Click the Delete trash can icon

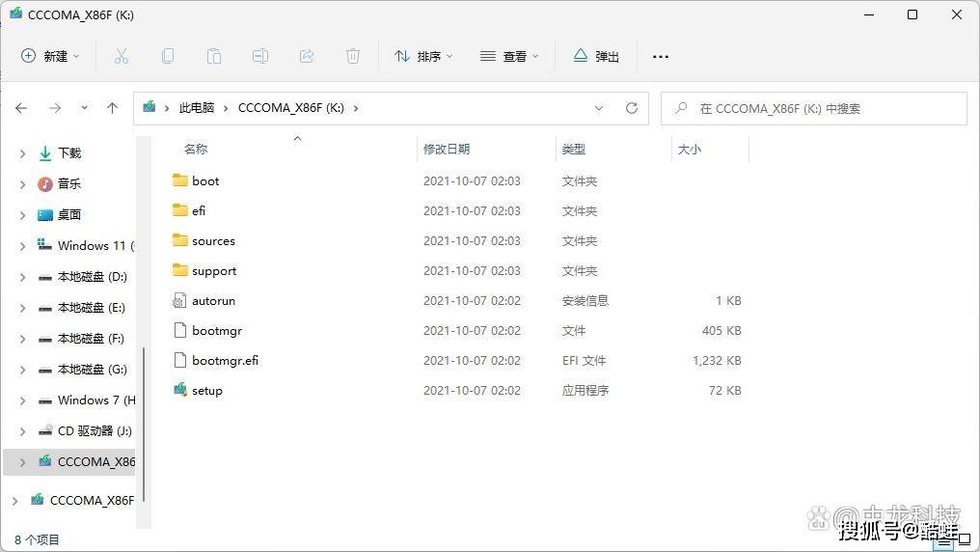click(352, 56)
